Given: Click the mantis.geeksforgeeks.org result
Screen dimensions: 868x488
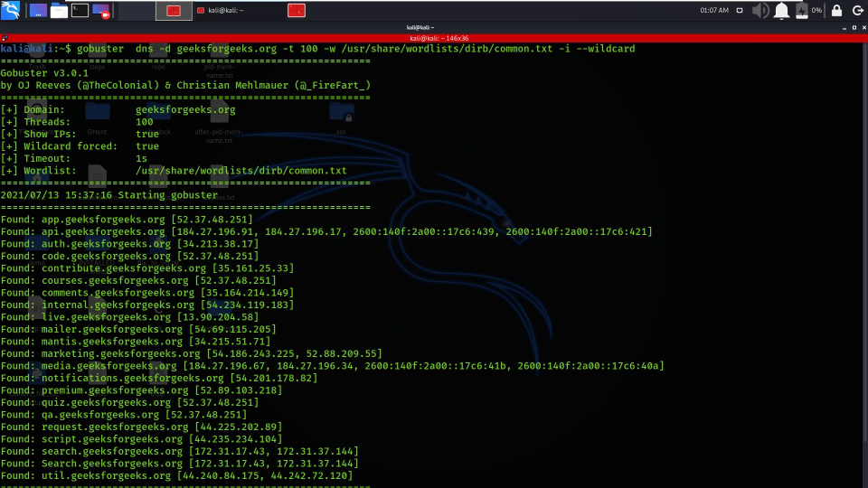Looking at the screenshot, I should [136, 341].
